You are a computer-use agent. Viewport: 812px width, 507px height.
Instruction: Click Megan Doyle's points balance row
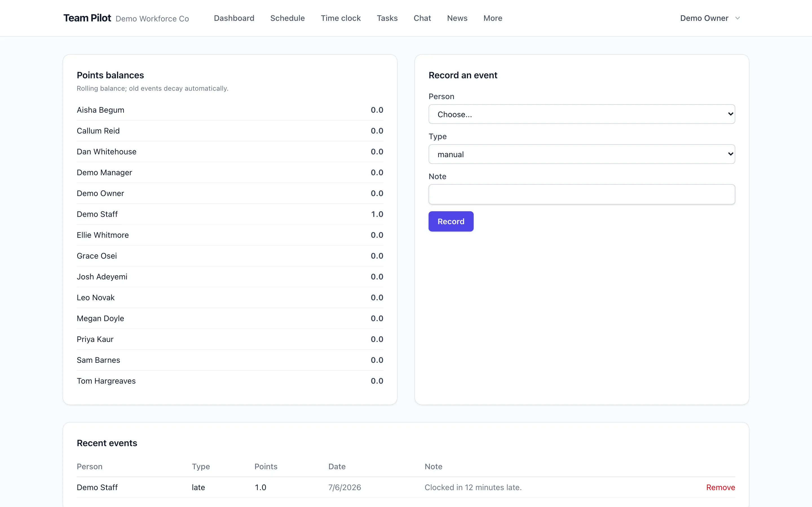coord(230,318)
